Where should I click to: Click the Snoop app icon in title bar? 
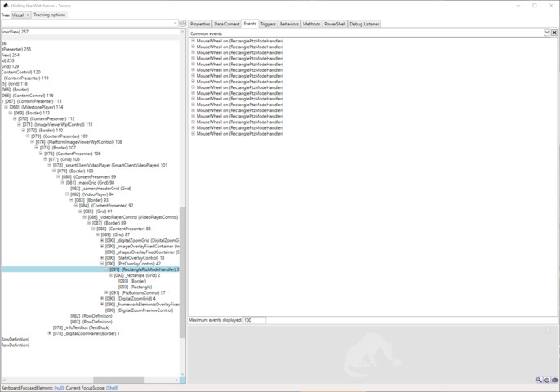(6, 6)
